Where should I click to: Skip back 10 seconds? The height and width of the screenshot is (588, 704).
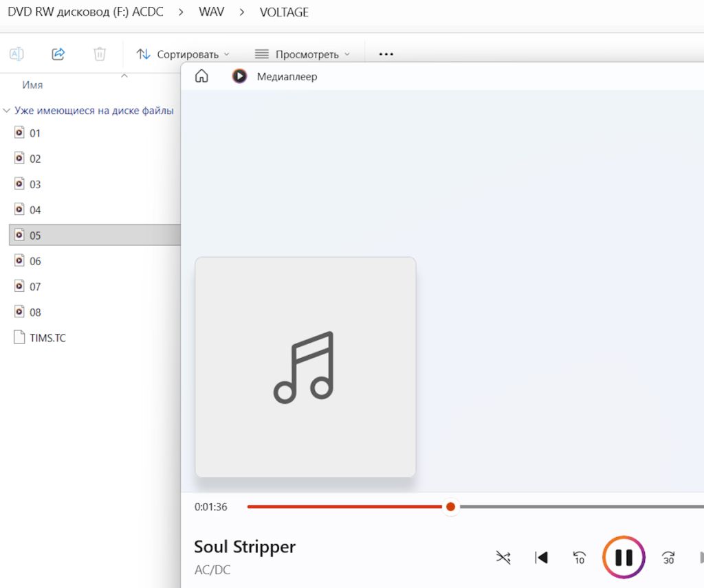tap(580, 558)
